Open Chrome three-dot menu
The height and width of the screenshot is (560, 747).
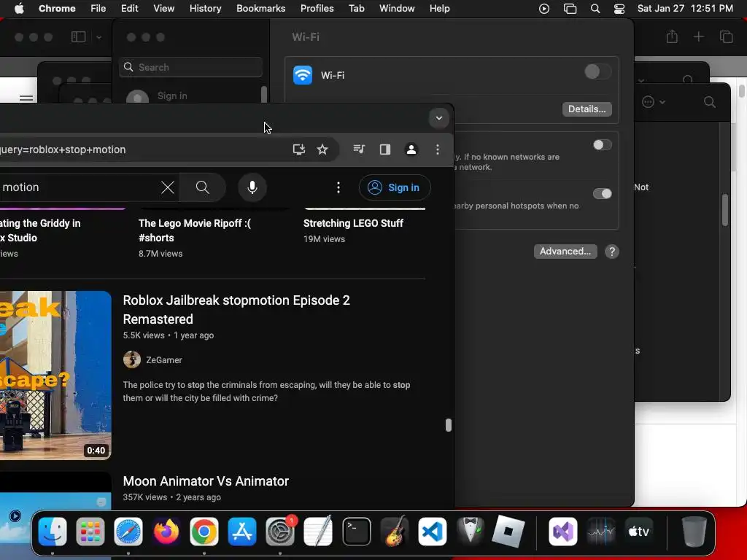tap(438, 149)
